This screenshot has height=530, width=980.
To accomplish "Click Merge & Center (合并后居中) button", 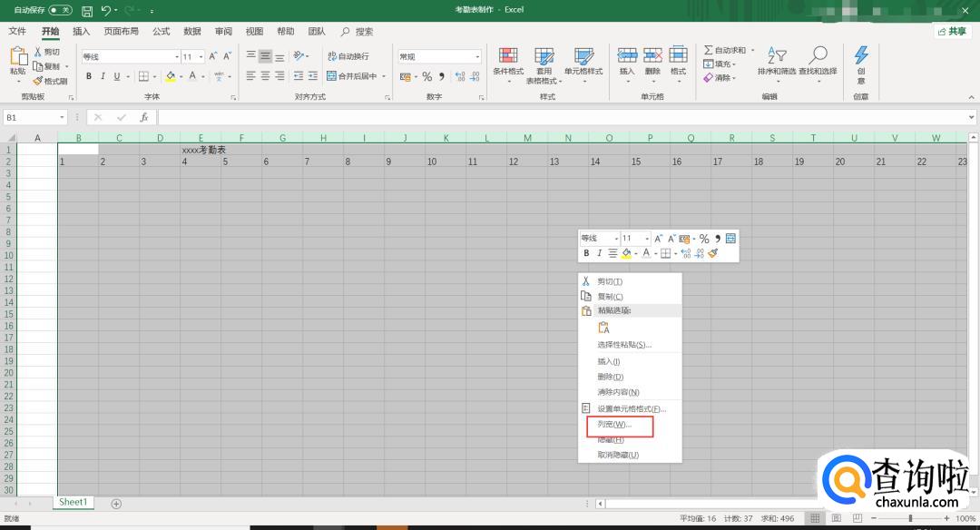I will [x=356, y=76].
